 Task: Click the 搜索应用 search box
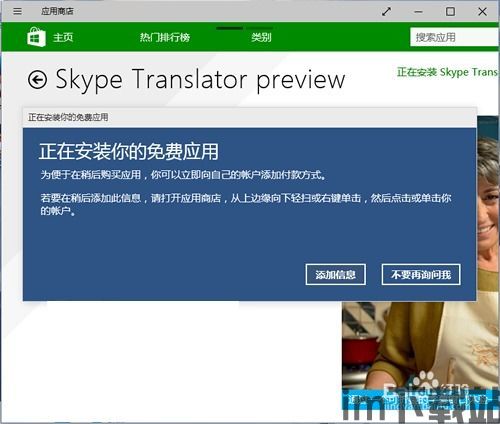click(455, 37)
